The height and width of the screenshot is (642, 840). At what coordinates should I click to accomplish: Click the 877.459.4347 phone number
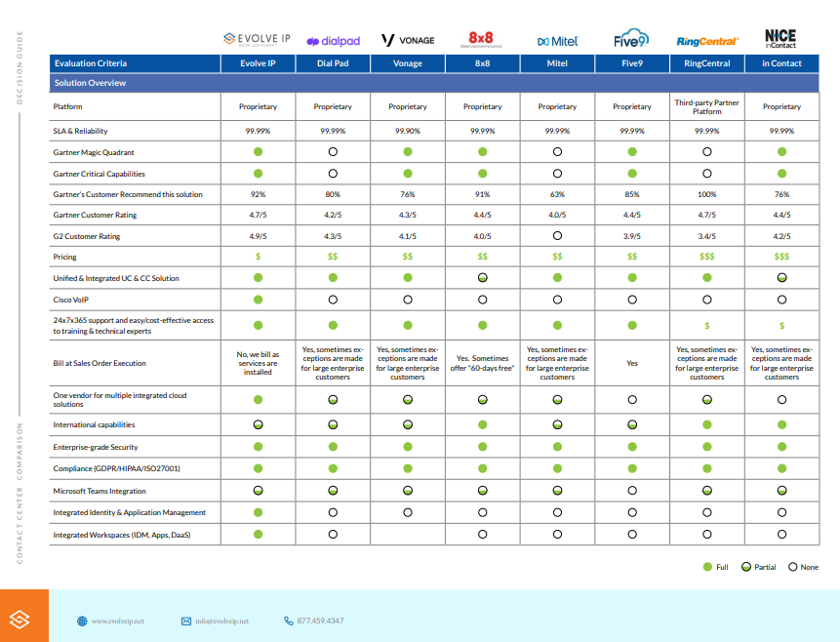point(320,621)
